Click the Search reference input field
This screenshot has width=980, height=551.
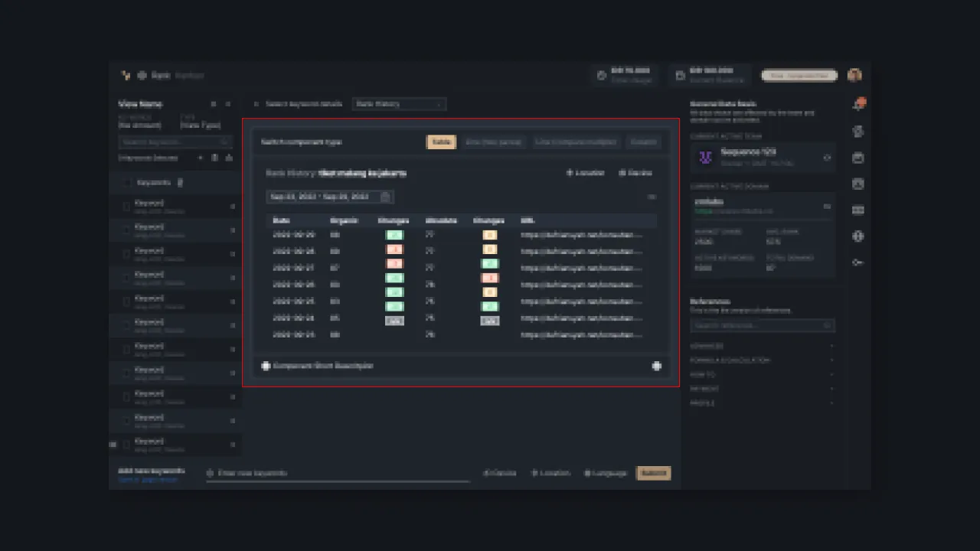(762, 325)
